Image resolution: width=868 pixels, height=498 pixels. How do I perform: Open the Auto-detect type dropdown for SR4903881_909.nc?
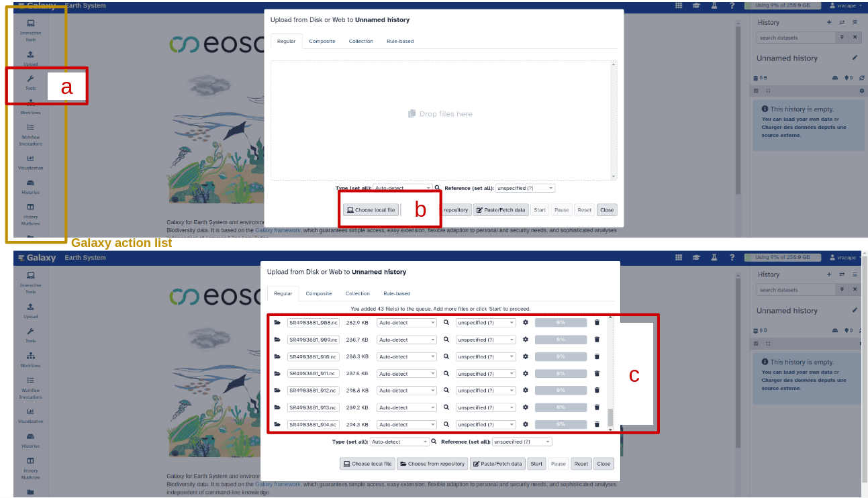[x=406, y=340]
